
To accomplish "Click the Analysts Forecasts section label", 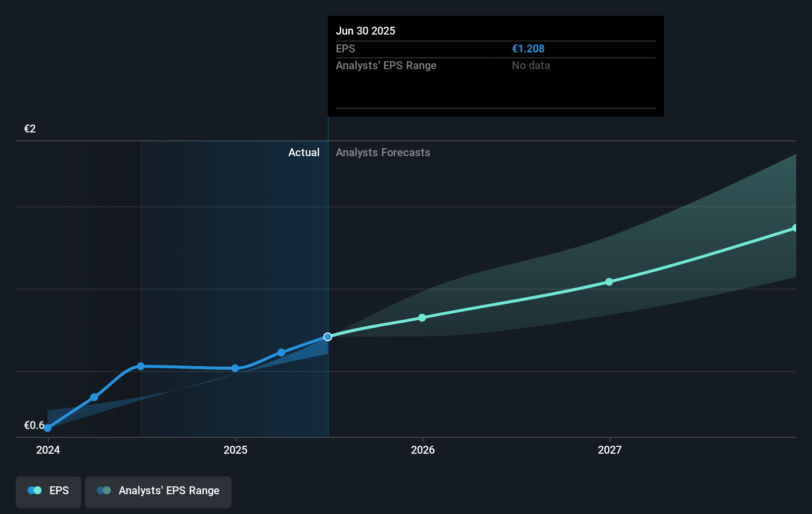I will [383, 153].
